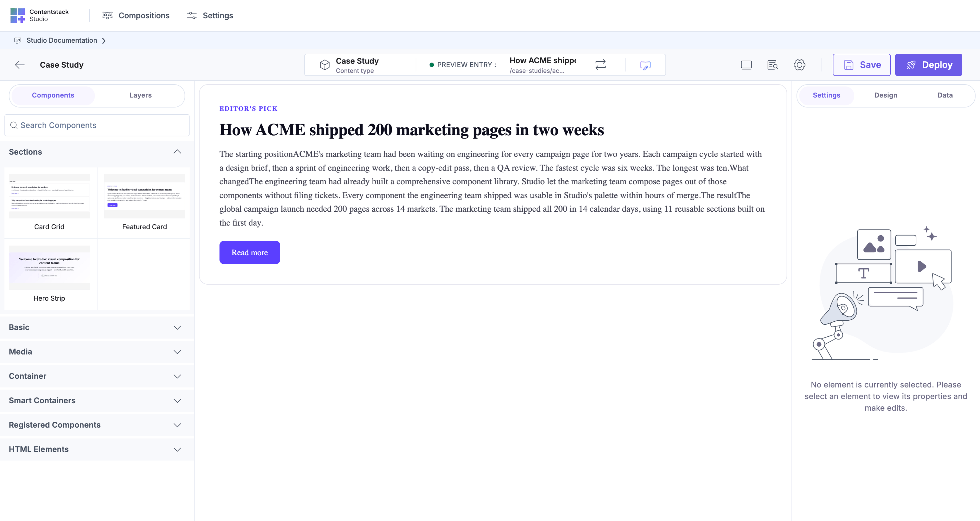Open the Design tab
The width and height of the screenshot is (980, 521).
point(886,95)
